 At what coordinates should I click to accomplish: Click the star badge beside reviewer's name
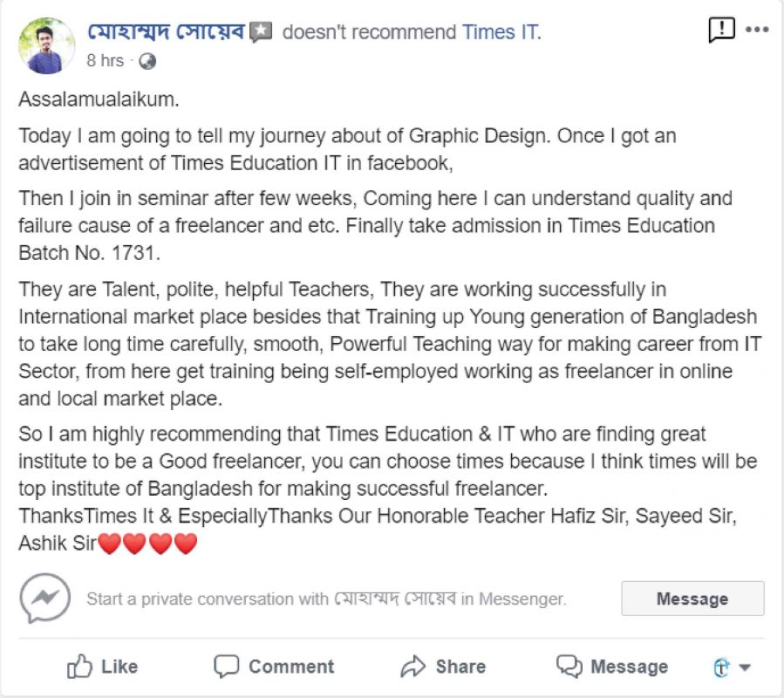pos(261,33)
